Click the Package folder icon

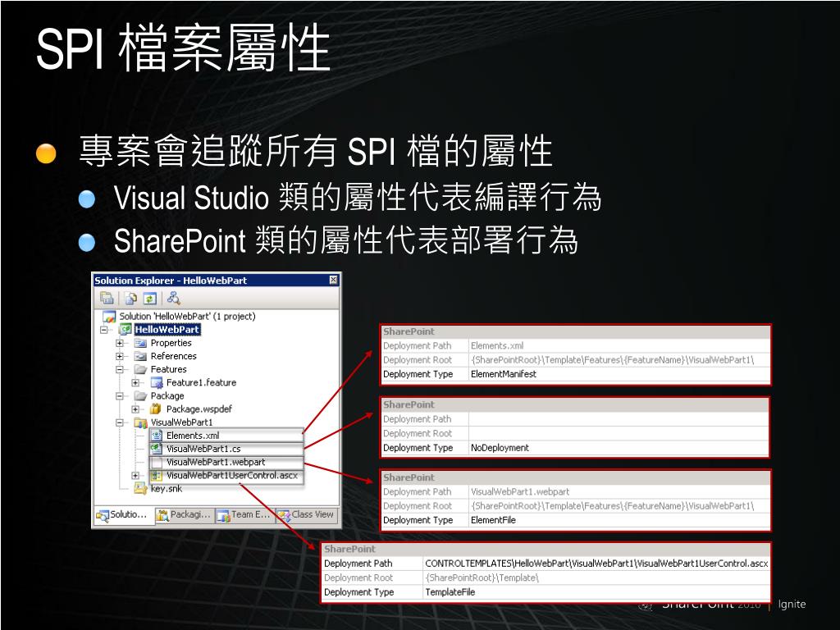[x=140, y=396]
